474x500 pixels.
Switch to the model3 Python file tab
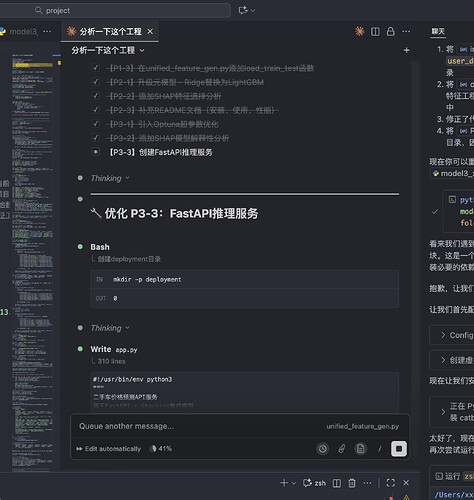coord(19,32)
